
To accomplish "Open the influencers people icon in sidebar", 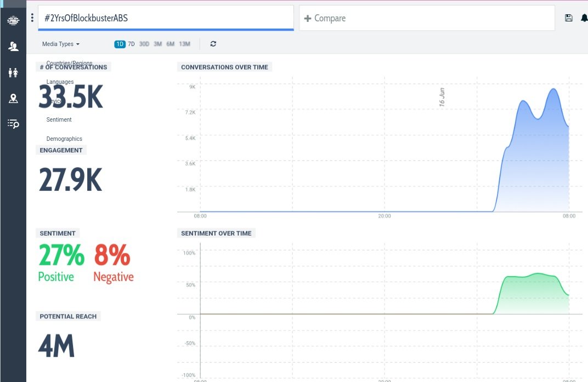I will point(13,47).
